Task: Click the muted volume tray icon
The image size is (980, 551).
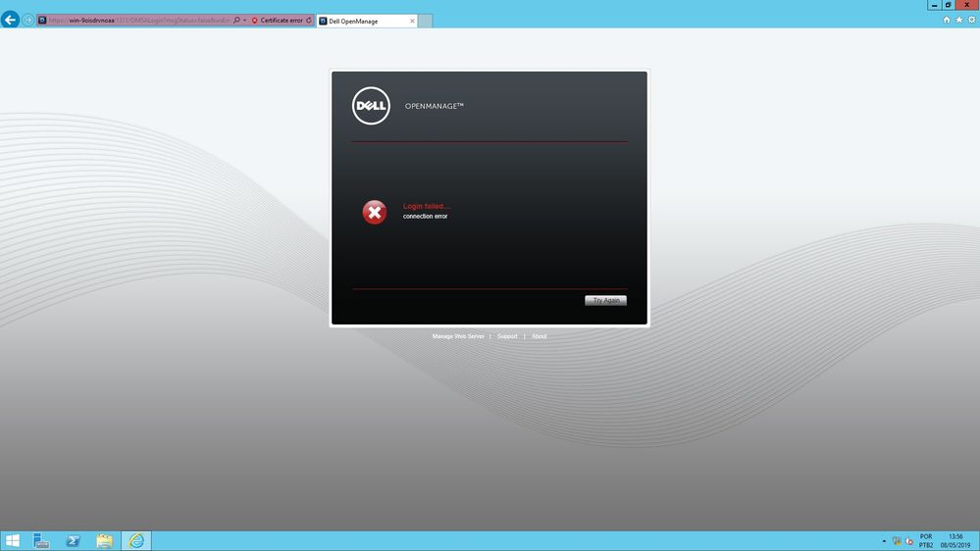Action: coord(908,541)
